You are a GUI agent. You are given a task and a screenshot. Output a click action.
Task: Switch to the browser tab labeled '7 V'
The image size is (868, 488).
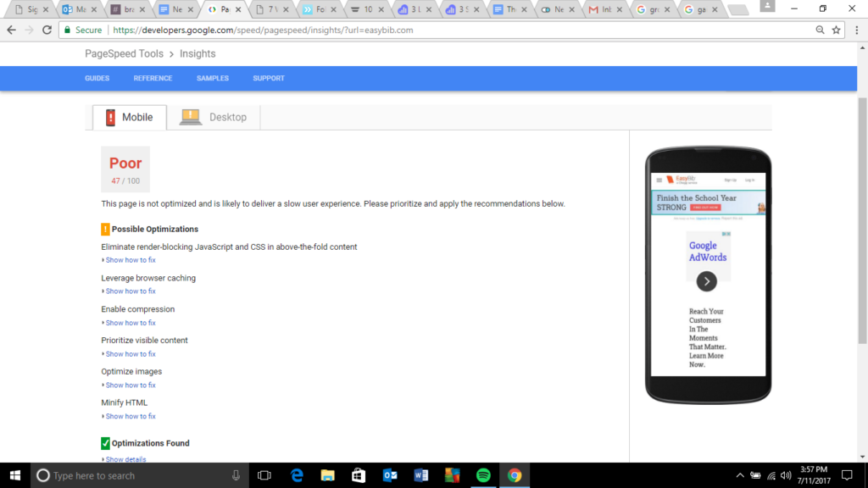pos(271,9)
